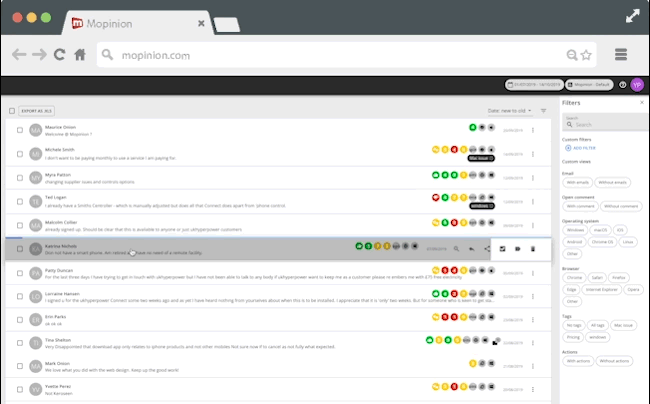Switch to the Mopinion browser tab
The width and height of the screenshot is (650, 404).
[137, 23]
